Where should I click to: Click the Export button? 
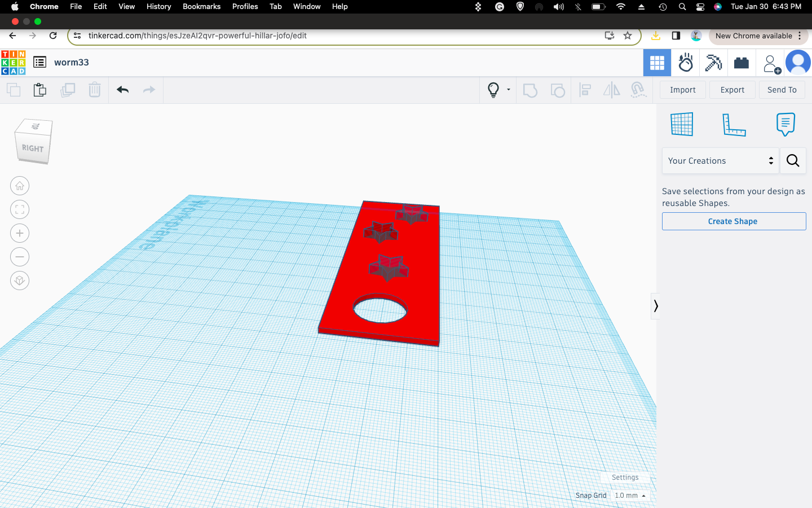coord(732,89)
